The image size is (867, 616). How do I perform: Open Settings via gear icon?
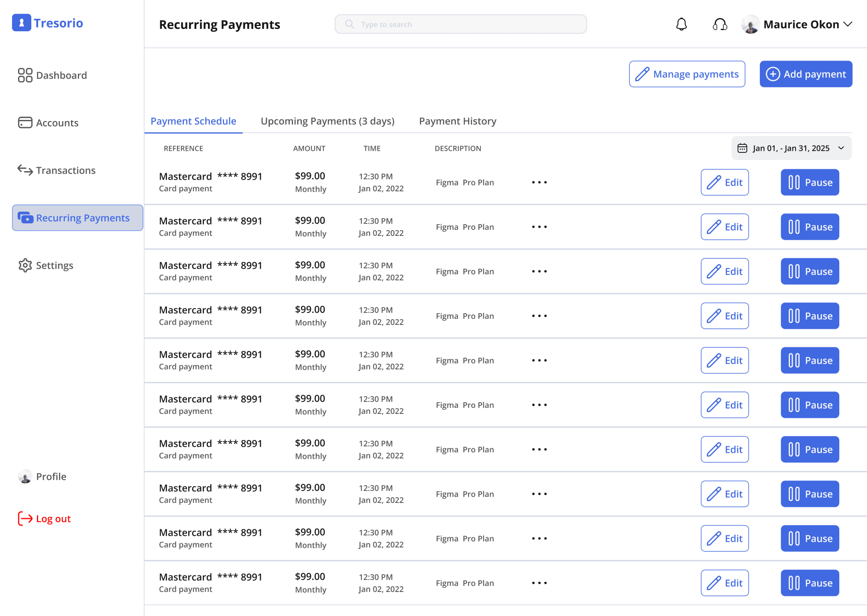tap(25, 265)
